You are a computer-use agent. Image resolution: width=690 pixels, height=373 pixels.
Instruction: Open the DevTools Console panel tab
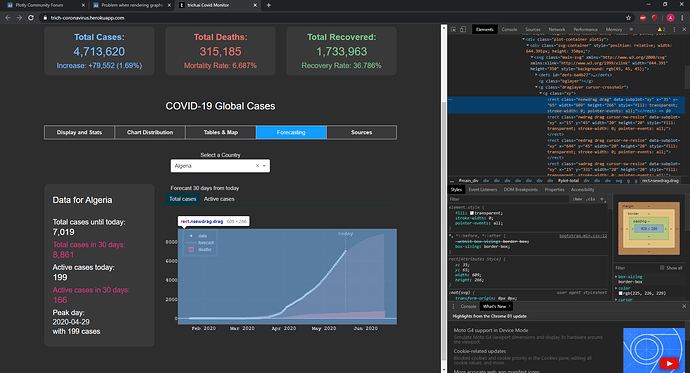point(509,29)
